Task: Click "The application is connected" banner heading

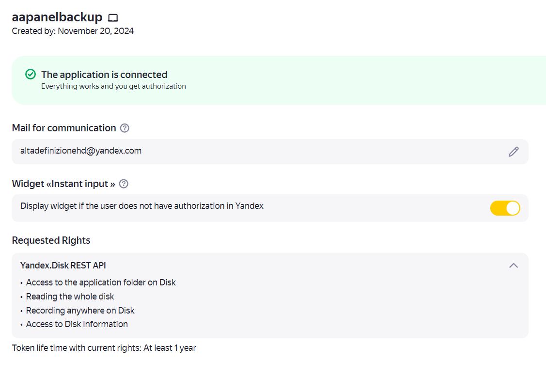Action: coord(104,75)
